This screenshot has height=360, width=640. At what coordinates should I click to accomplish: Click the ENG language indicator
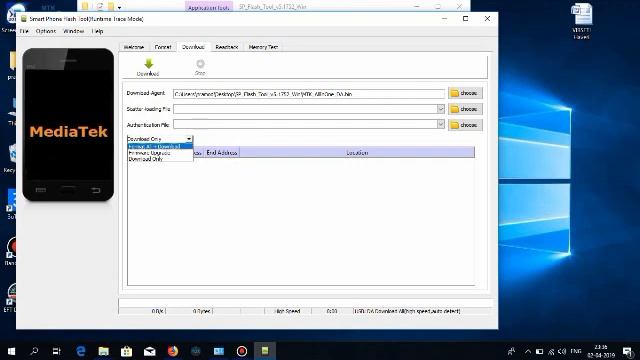[576, 351]
